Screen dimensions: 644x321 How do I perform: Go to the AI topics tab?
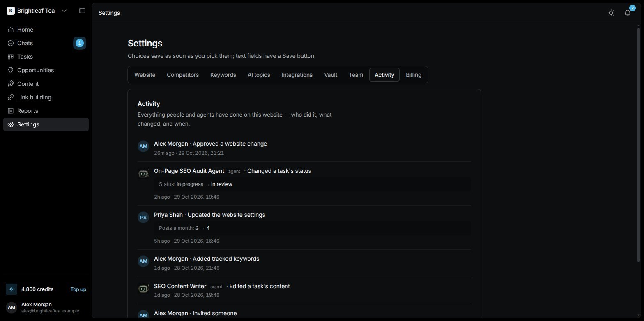(x=259, y=75)
